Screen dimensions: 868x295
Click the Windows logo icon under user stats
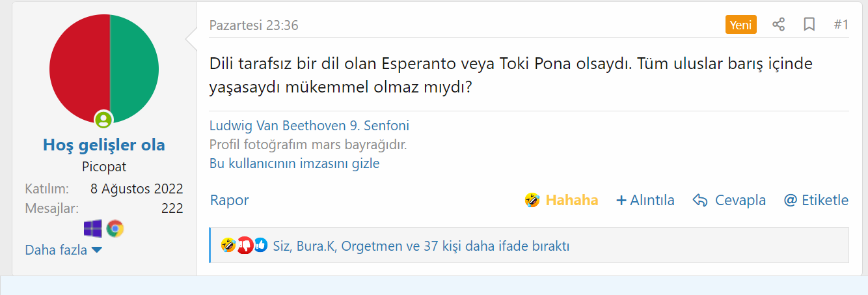[93, 229]
